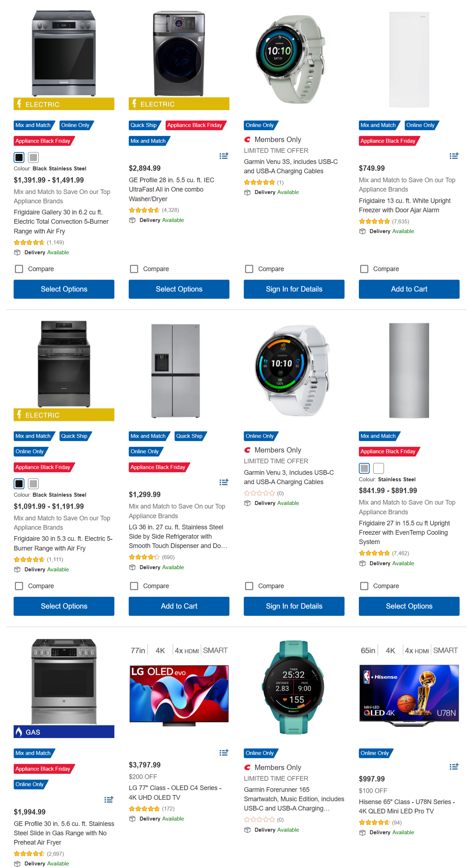Check Compare for Frigidaire Gallery Electric Range
The height and width of the screenshot is (868, 470).
click(x=19, y=269)
